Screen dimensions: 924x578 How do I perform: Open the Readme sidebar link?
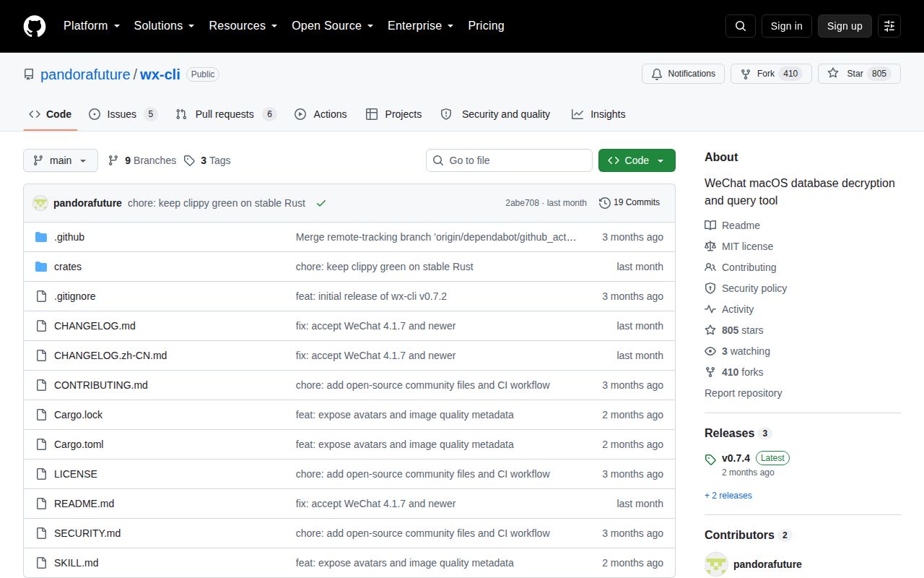(x=733, y=225)
